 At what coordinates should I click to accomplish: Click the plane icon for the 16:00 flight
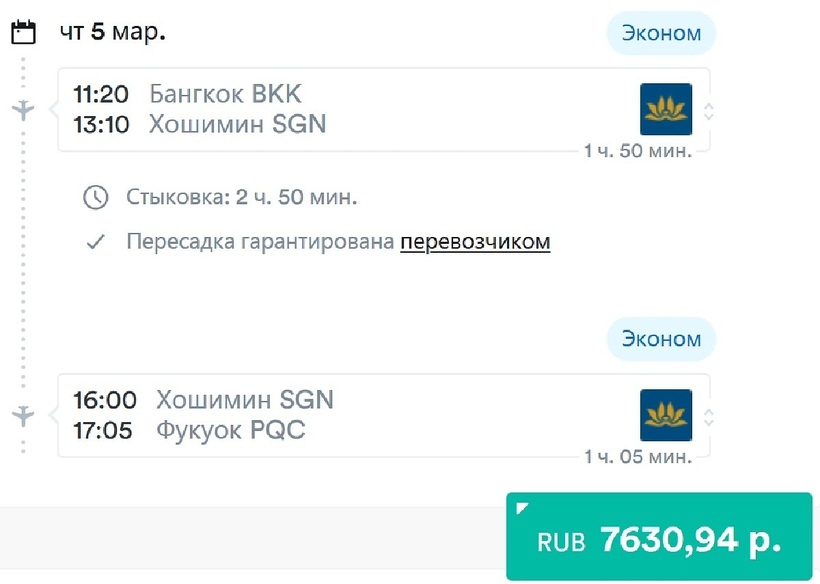pyautogui.click(x=23, y=415)
